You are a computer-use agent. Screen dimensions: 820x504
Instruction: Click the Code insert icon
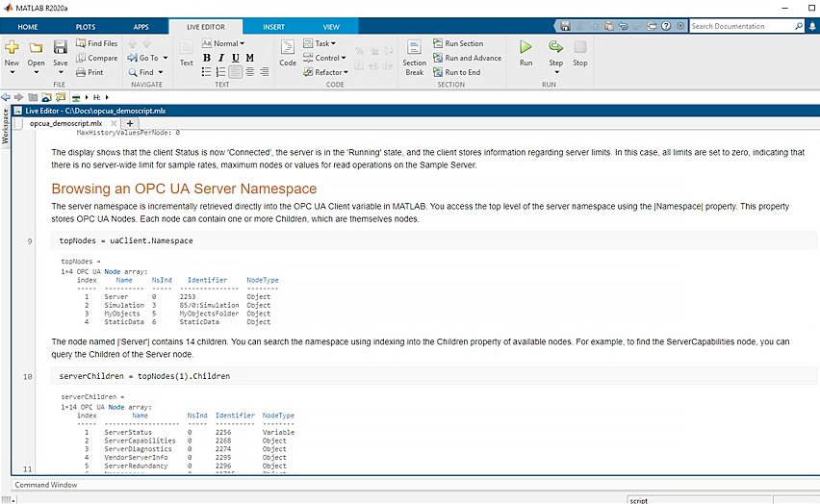coord(288,52)
